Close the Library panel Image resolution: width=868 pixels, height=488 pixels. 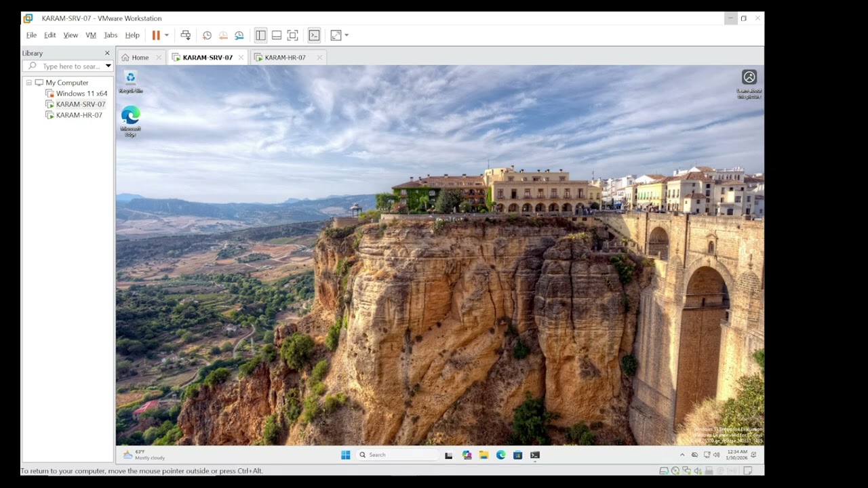click(x=107, y=53)
